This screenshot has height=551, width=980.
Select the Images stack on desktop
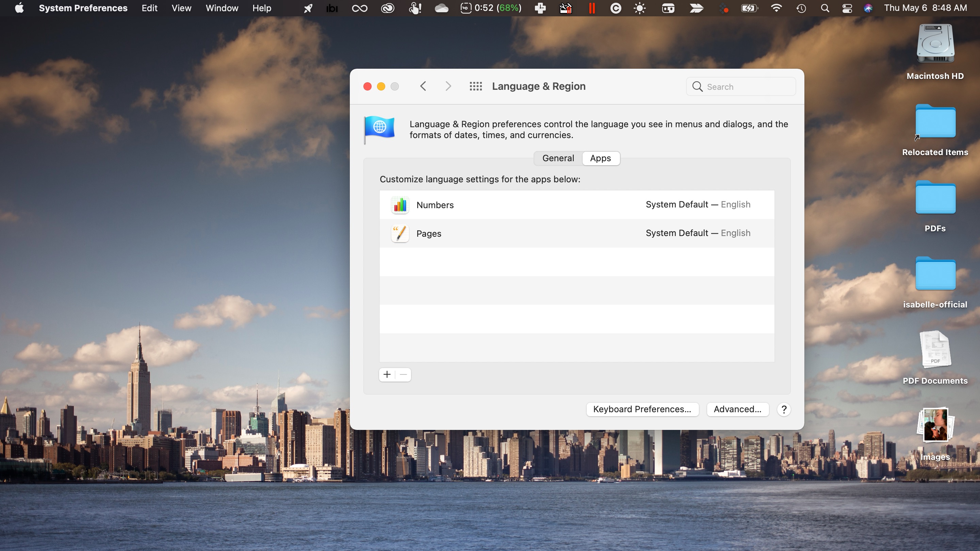[935, 434]
